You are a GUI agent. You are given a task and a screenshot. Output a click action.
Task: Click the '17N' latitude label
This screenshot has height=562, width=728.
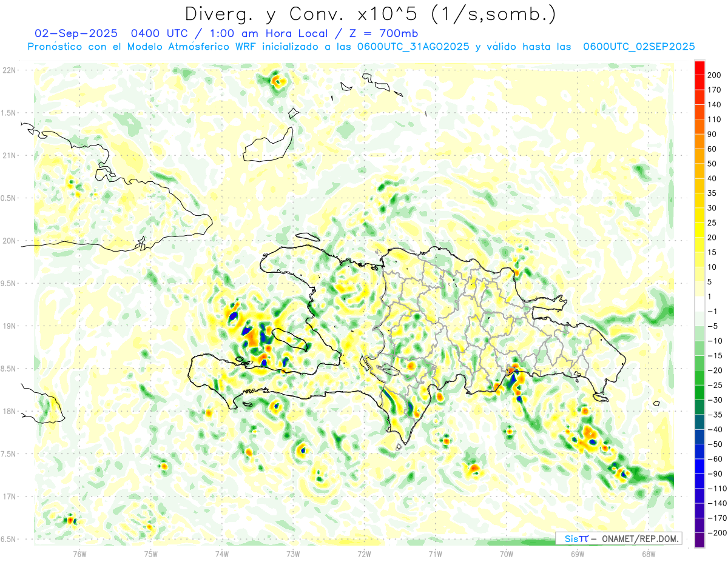pos(9,497)
